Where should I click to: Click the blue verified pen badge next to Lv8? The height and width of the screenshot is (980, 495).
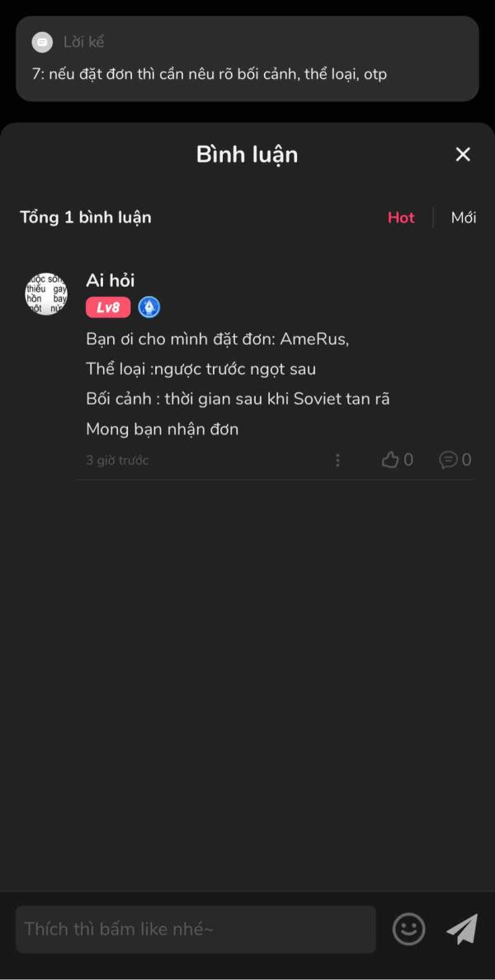(149, 307)
